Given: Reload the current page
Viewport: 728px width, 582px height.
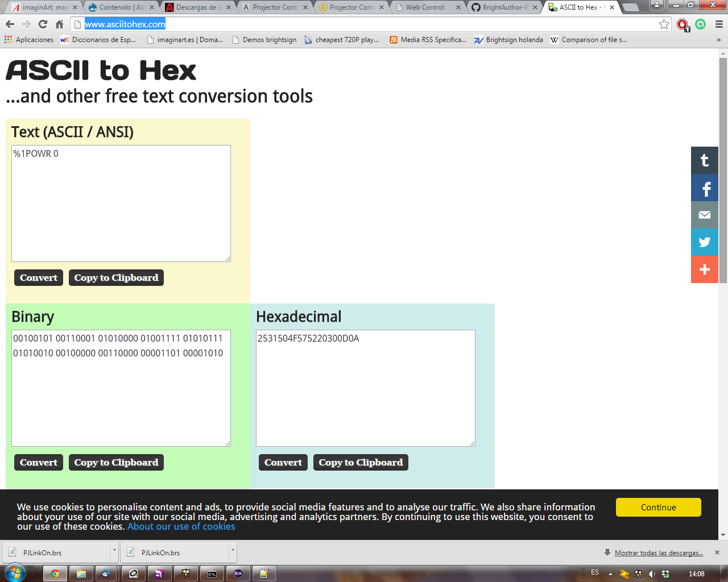Looking at the screenshot, I should (x=43, y=24).
